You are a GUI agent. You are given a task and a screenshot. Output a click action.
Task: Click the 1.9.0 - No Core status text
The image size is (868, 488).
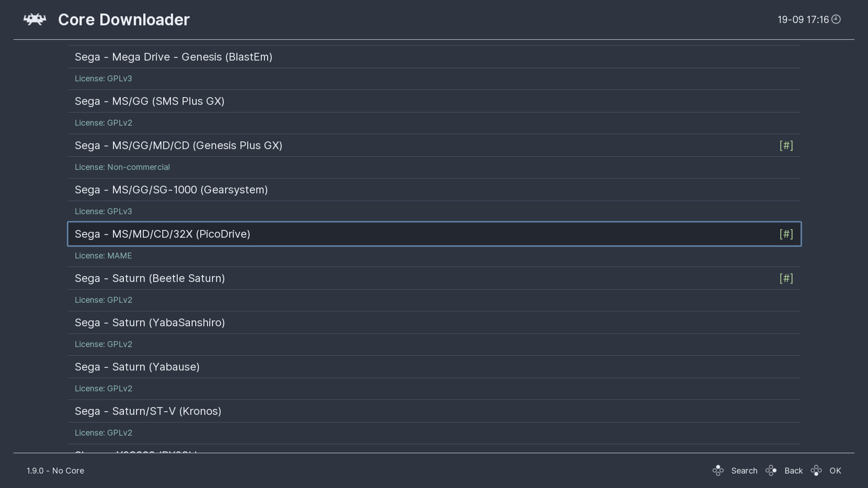click(55, 470)
